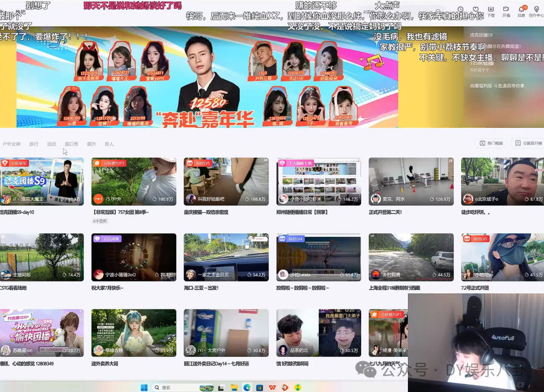Open the 主播河郎 stream thumbnail
The width and height of the screenshot is (544, 392).
pos(42,257)
